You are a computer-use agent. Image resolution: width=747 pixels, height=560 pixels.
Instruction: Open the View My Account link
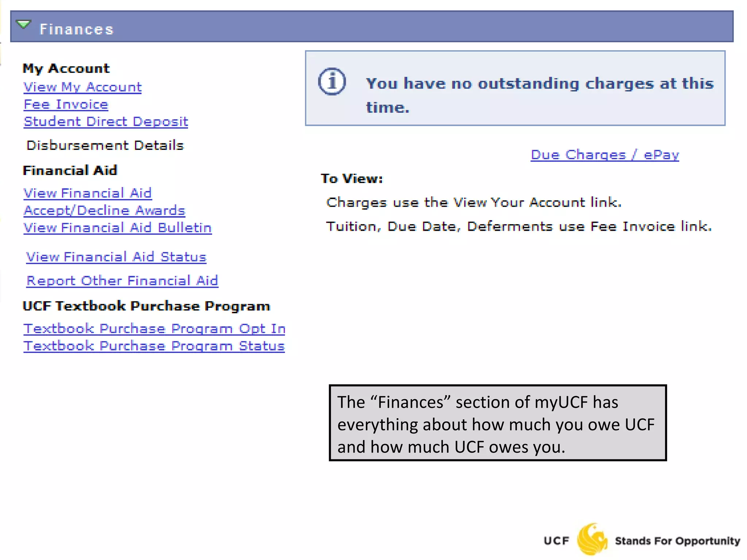point(82,87)
